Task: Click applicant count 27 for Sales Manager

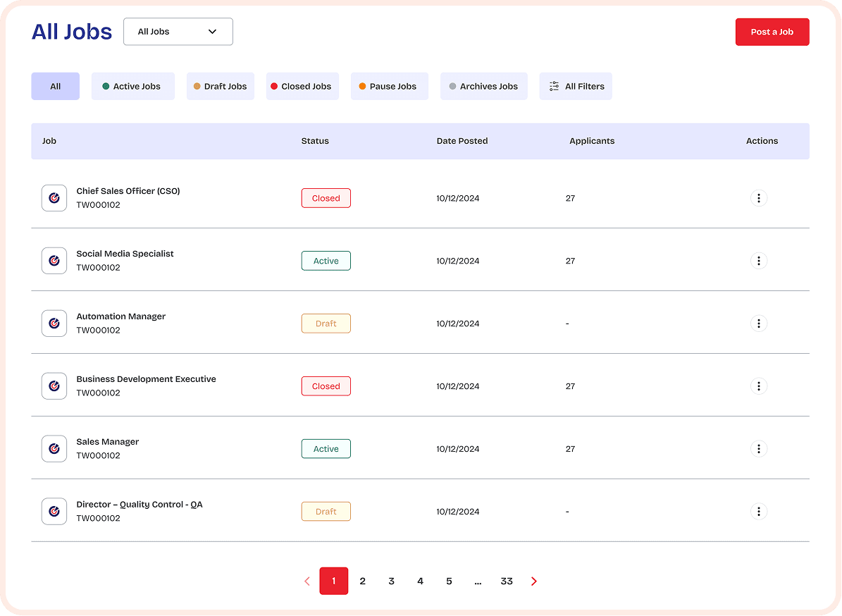Action: click(x=570, y=449)
